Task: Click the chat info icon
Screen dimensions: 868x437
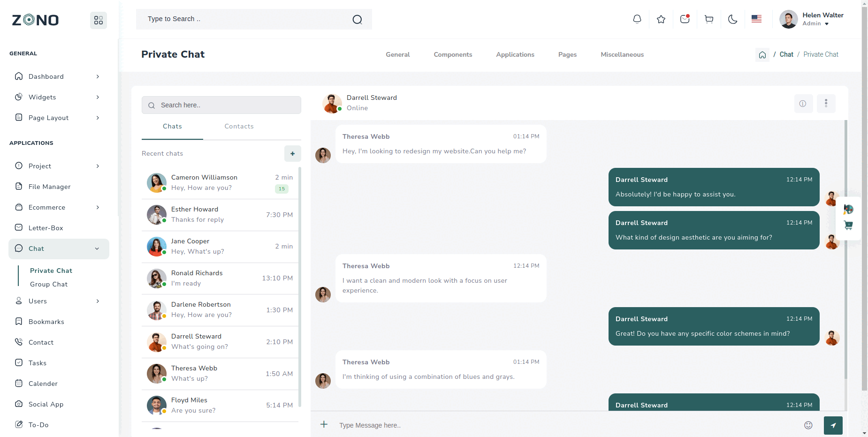Action: pyautogui.click(x=803, y=104)
